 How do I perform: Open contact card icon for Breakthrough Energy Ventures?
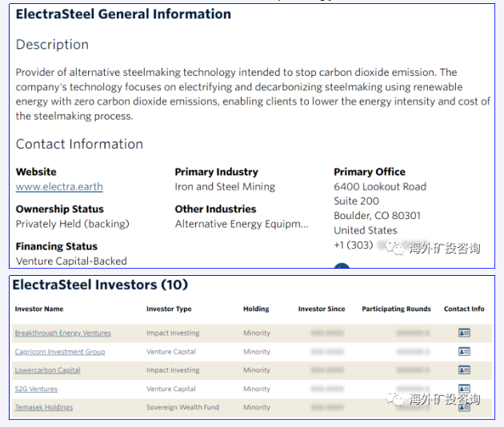pyautogui.click(x=464, y=333)
